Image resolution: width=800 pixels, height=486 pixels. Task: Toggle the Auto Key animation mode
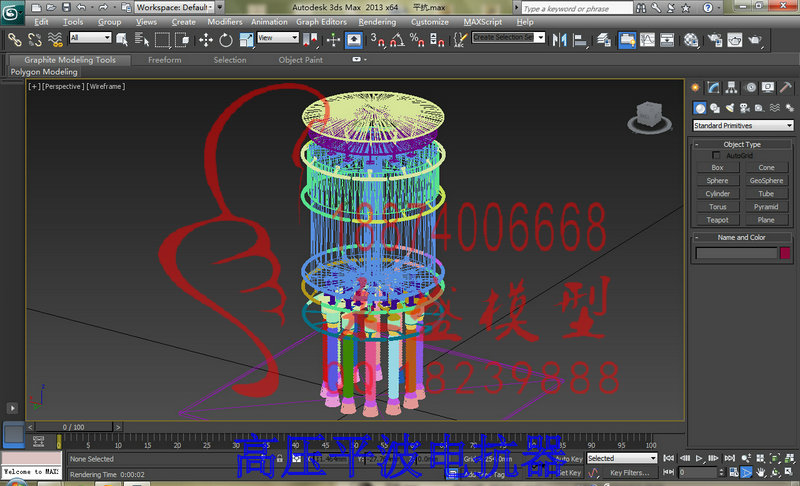(568, 458)
